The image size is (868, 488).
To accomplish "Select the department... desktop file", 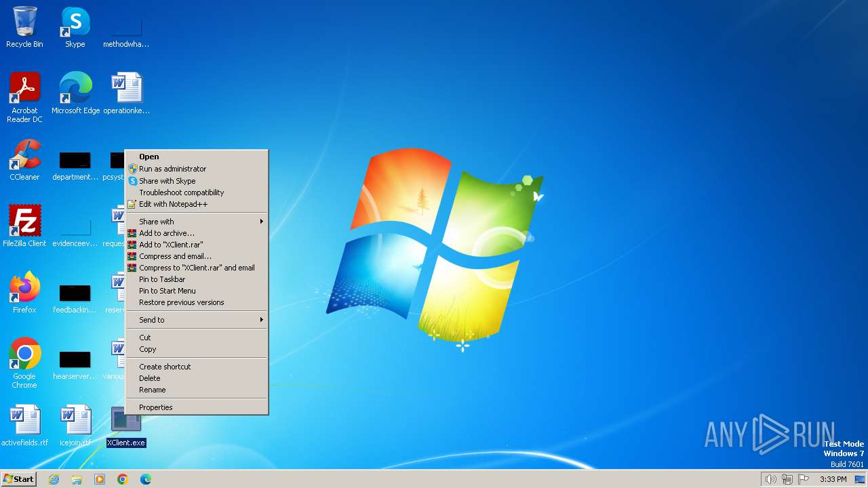I will 75,165.
